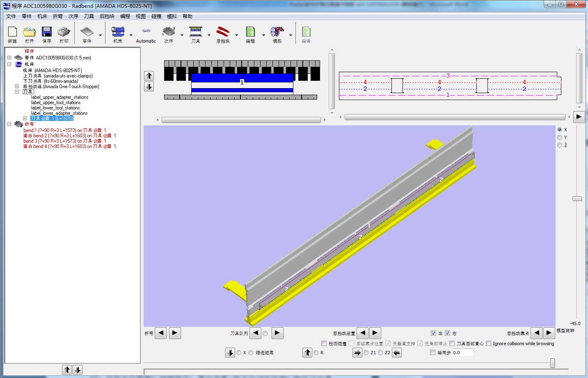
Task: Open the 折弯 (Bend) menu
Action: (x=58, y=16)
